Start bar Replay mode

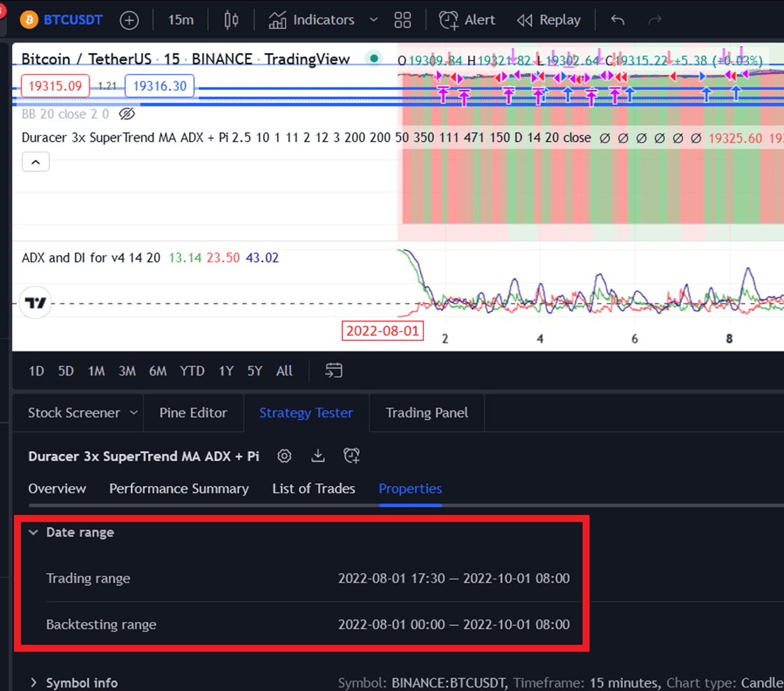click(x=549, y=20)
